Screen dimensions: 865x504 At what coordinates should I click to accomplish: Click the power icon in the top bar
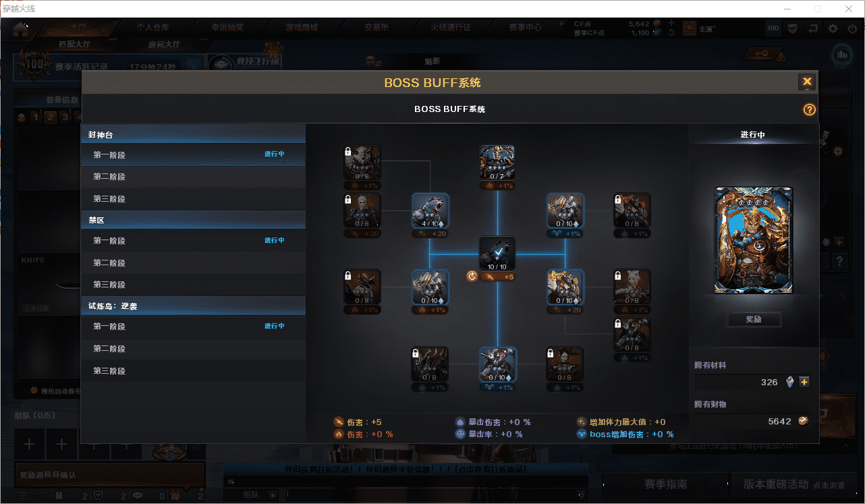pos(852,28)
